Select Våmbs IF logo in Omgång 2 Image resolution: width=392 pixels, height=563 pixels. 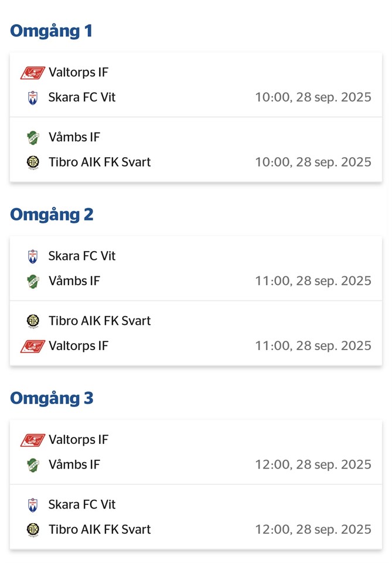(33, 281)
